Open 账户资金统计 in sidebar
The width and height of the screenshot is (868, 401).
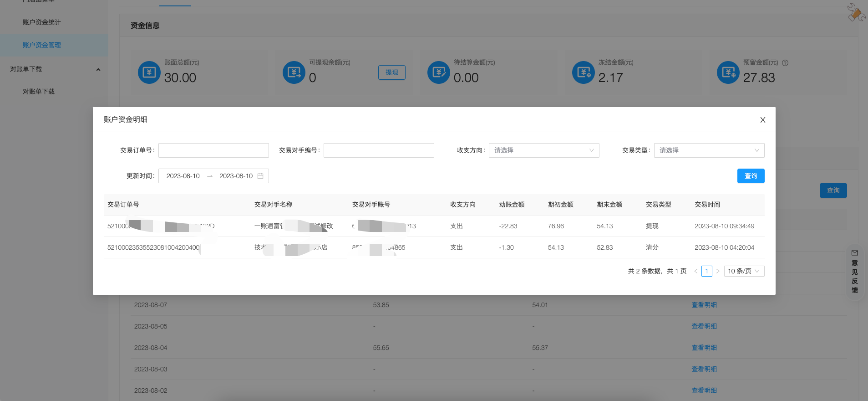coord(42,22)
